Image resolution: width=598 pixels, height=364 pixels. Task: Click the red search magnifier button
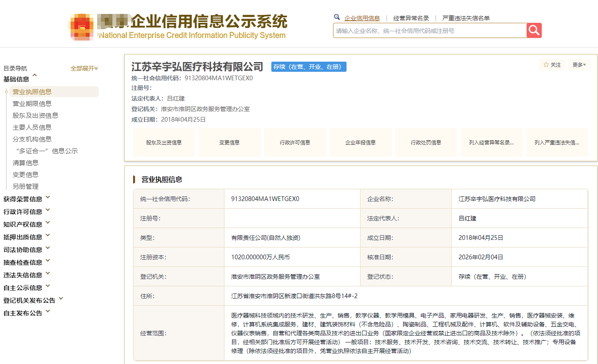click(534, 30)
